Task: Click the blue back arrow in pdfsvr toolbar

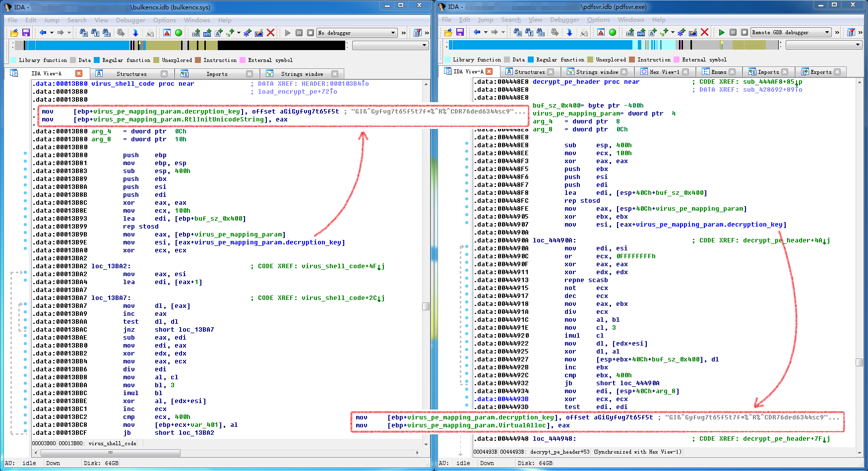Action: pos(477,32)
